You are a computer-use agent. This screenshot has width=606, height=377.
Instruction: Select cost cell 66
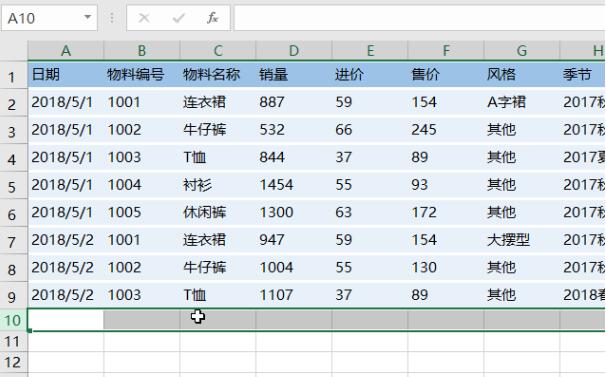point(370,130)
